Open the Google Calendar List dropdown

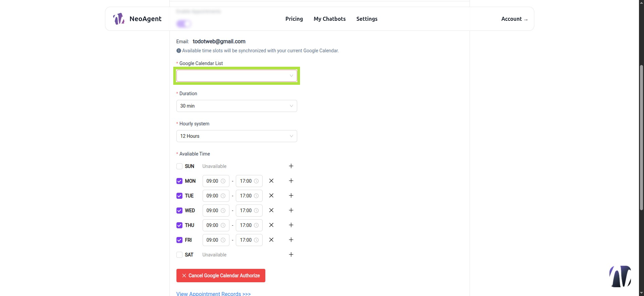click(x=236, y=76)
